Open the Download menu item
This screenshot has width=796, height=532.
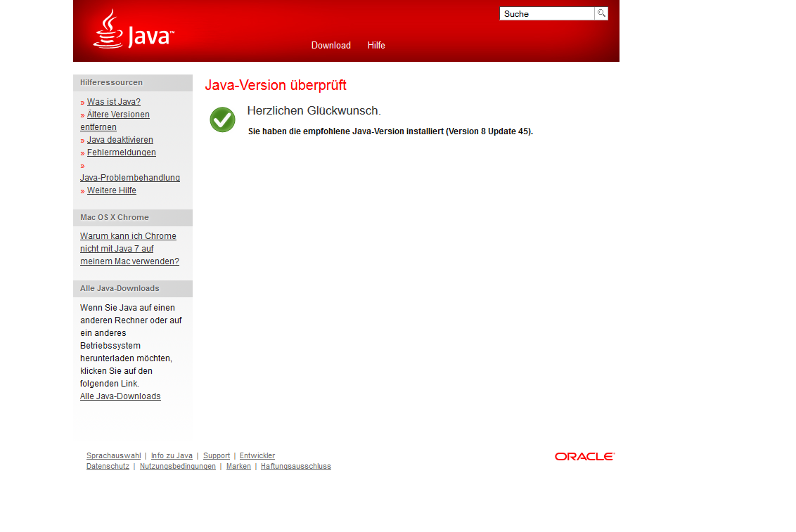pos(331,45)
